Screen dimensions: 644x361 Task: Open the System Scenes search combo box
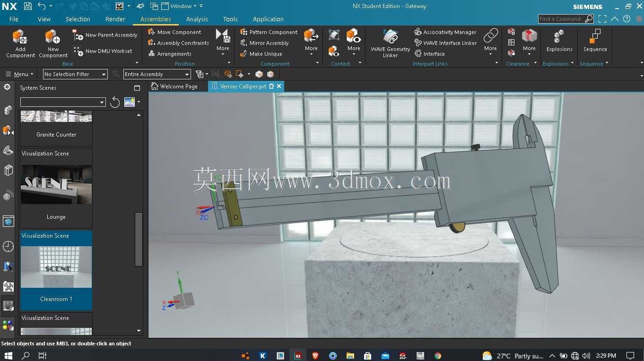click(x=63, y=102)
